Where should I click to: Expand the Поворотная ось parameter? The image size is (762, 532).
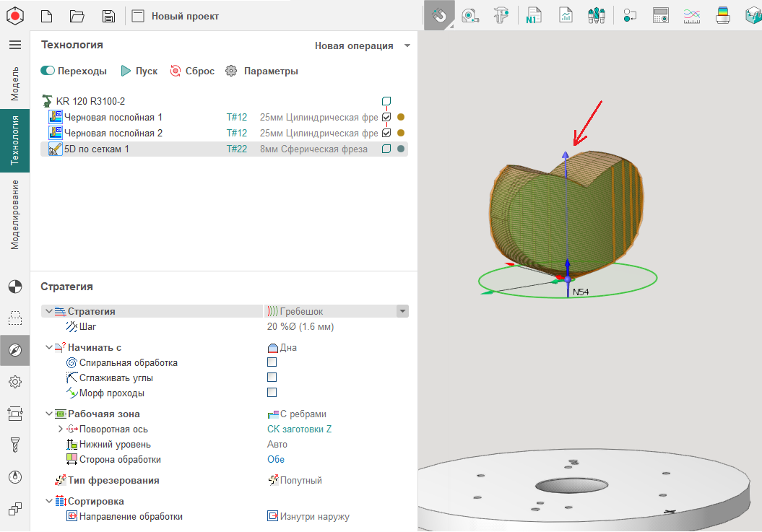tap(61, 429)
